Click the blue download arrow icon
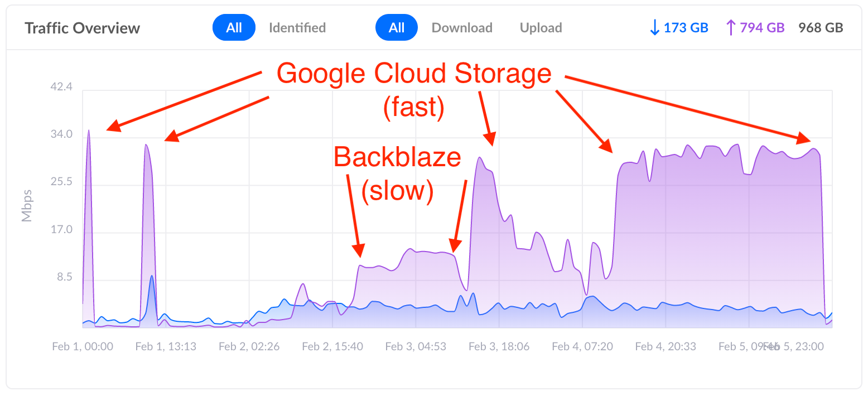This screenshot has height=396, width=868. click(654, 27)
